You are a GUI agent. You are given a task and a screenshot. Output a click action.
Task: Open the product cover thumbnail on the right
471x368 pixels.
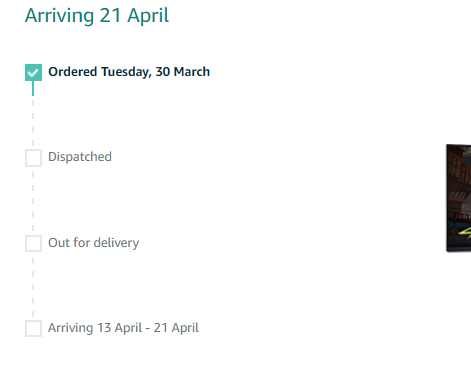459,198
